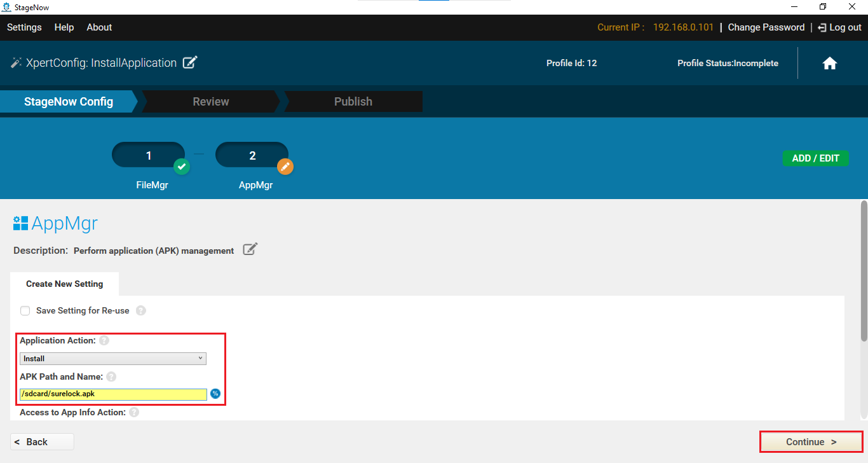Viewport: 868px width, 463px height.
Task: Click the Continue button
Action: click(x=811, y=441)
